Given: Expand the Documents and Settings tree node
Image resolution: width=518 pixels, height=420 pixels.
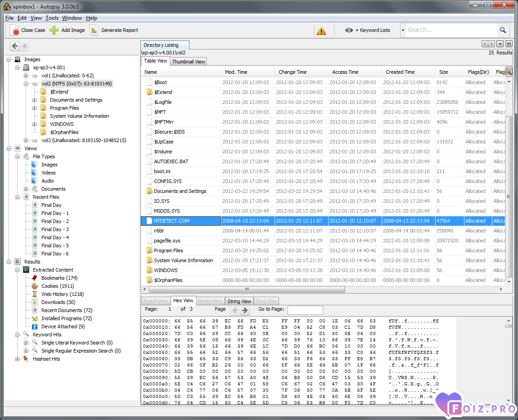Looking at the screenshot, I should (34, 100).
